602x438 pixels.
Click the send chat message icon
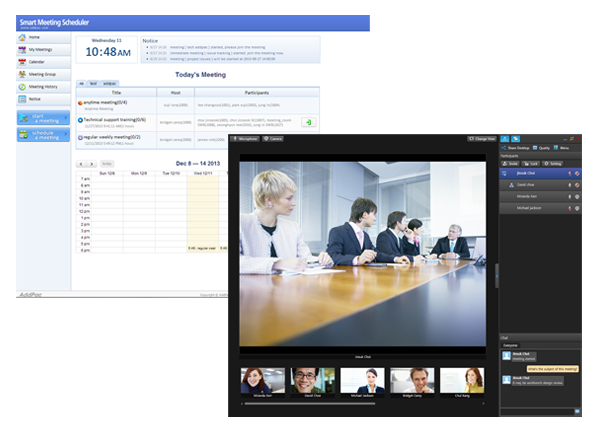click(577, 412)
